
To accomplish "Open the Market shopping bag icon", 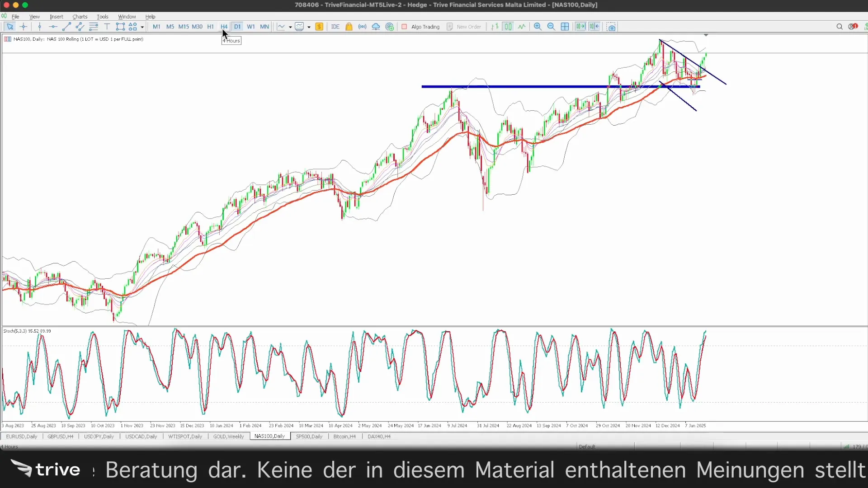I will [349, 27].
